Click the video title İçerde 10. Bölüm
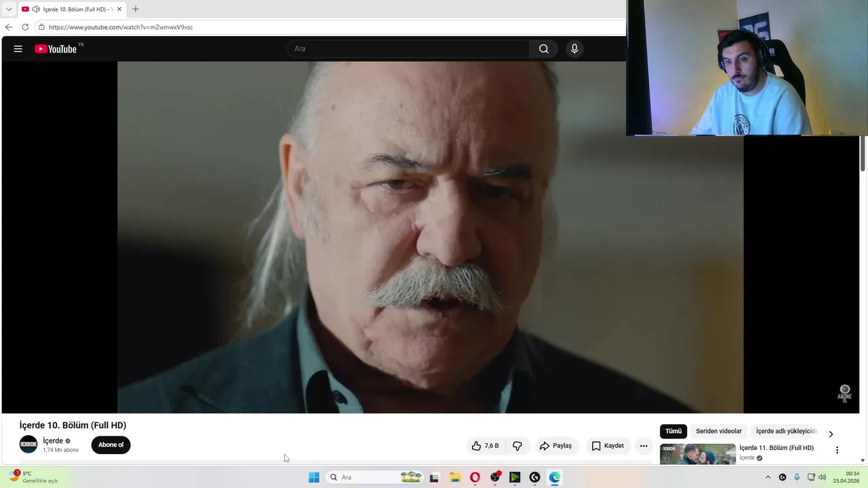Screen dimensions: 868x488 (x=73, y=425)
